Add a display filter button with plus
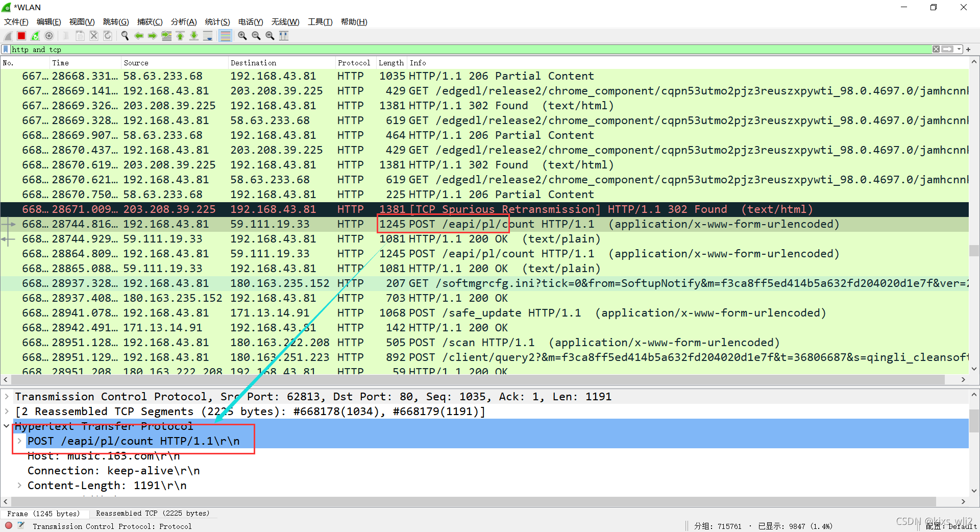 pos(968,50)
